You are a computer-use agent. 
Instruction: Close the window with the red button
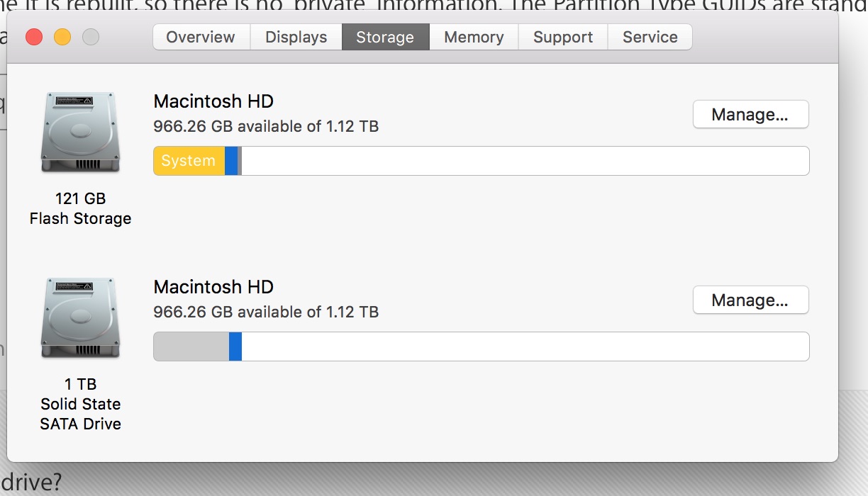34,37
